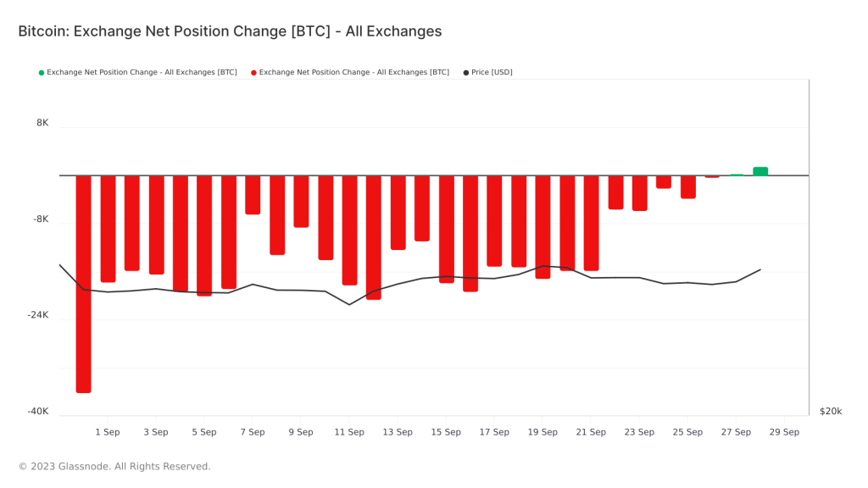Click the 1 Sep x-axis label
The image size is (868, 488).
point(108,432)
